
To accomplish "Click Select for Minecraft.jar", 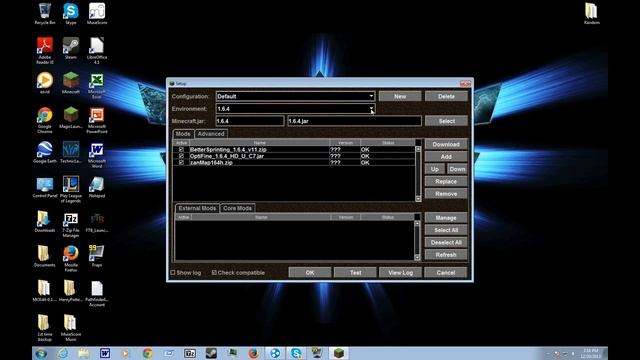I will (x=446, y=121).
